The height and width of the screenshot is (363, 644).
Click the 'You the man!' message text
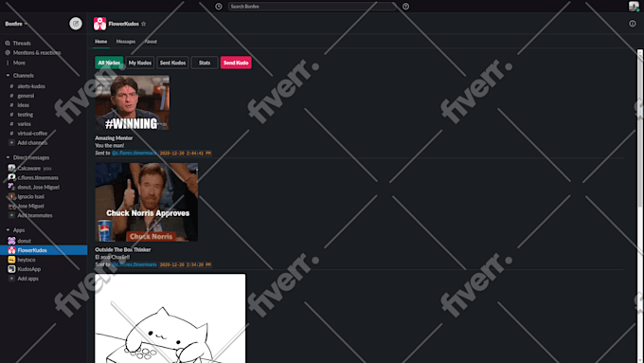(x=109, y=146)
